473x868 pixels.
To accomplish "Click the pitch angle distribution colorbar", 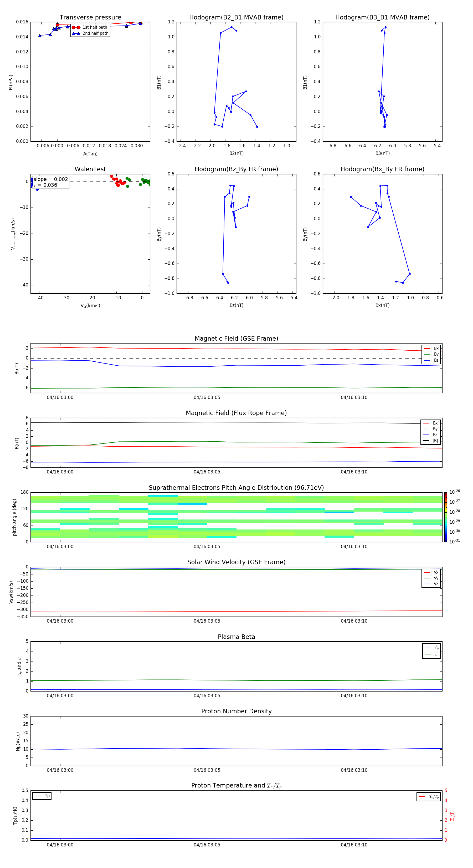I will 445,518.
